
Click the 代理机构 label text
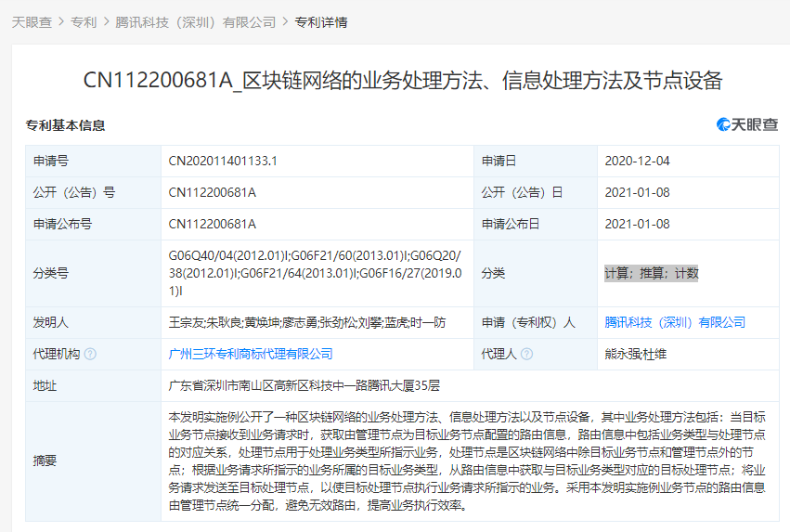(57, 354)
